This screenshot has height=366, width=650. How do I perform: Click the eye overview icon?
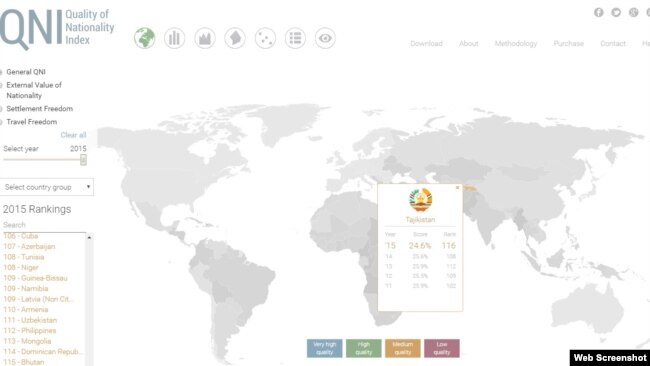pos(325,38)
